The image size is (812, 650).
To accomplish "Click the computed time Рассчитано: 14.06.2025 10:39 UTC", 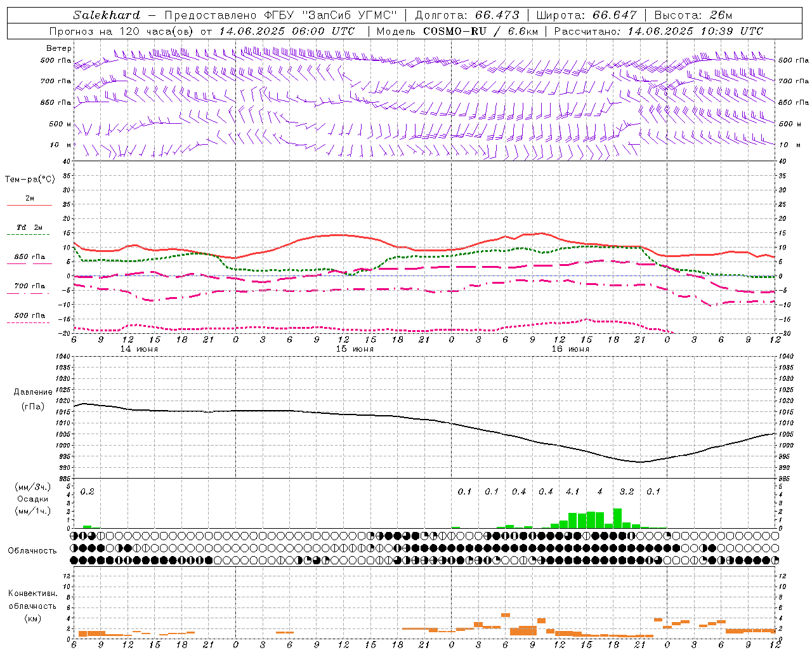I will (658, 31).
